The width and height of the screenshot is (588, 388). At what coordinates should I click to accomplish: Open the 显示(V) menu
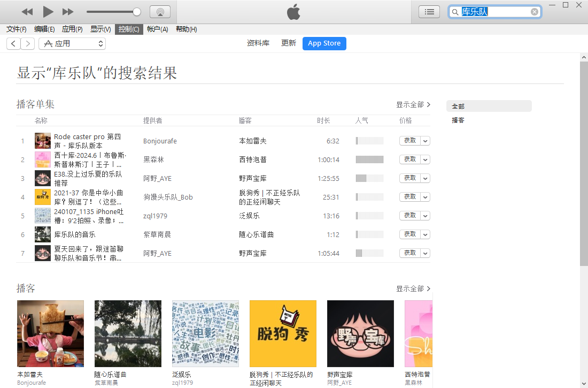click(100, 29)
